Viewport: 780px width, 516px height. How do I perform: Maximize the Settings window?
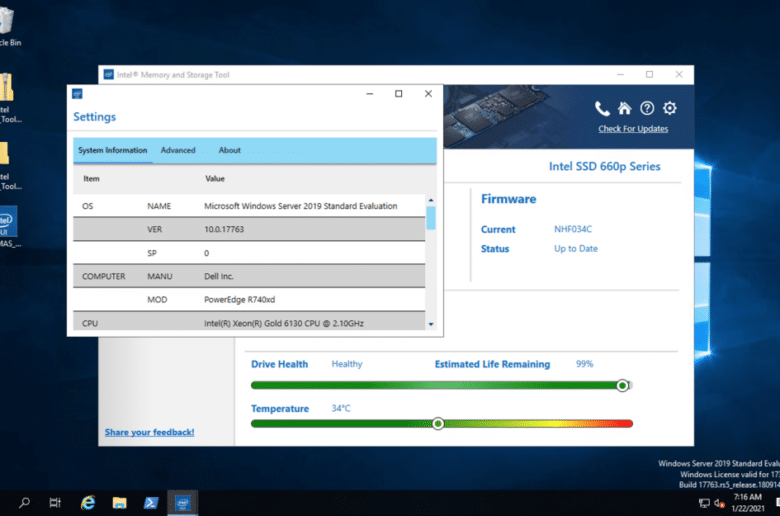[x=398, y=94]
